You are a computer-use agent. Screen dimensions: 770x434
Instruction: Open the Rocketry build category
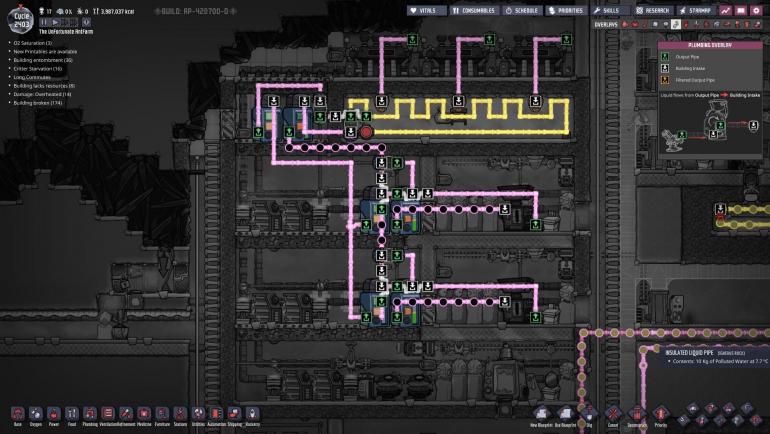252,415
